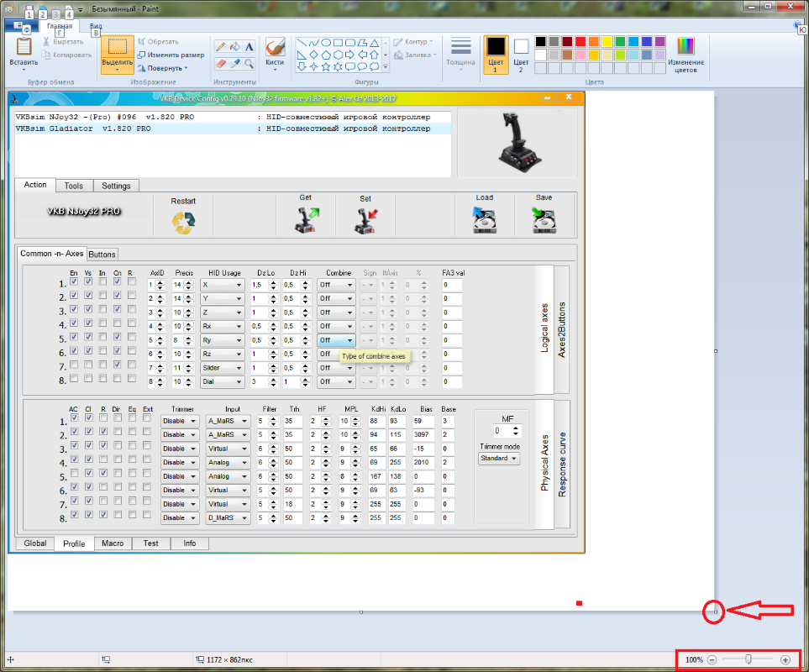The height and width of the screenshot is (672, 809).
Task: Select Color 1 (Цвет 1) button
Action: pyautogui.click(x=496, y=54)
